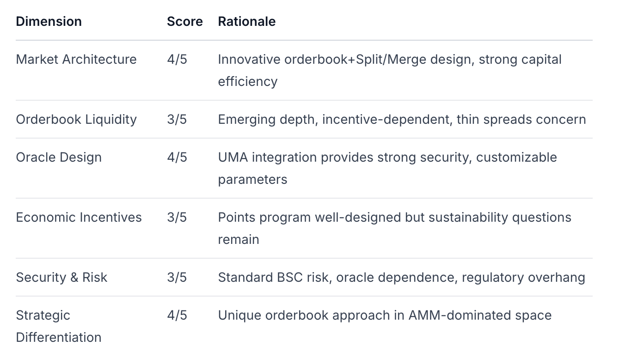Click the Strategic Differentiation score 4/5
The height and width of the screenshot is (364, 638).
(x=177, y=315)
